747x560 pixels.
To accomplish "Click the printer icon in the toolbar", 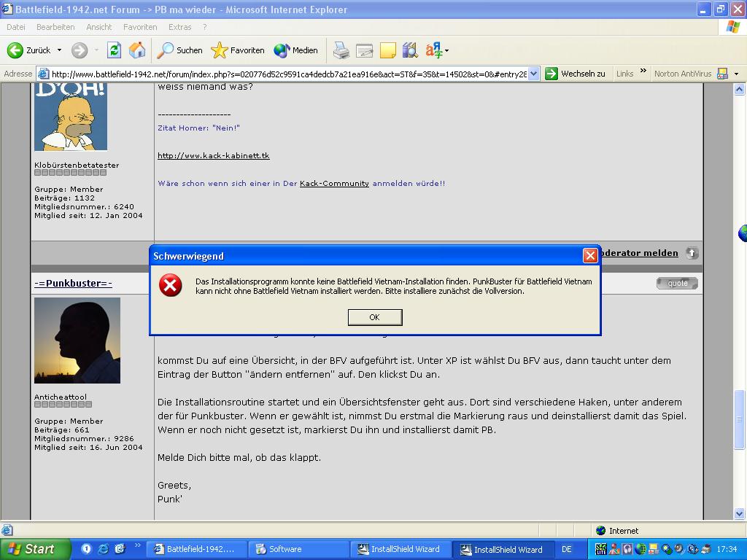I will pyautogui.click(x=341, y=50).
